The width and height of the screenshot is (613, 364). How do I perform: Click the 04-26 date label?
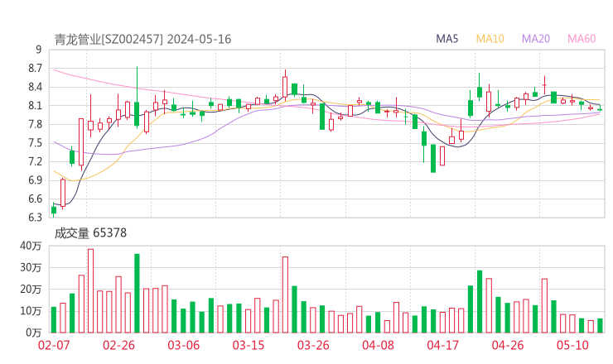tap(508, 345)
